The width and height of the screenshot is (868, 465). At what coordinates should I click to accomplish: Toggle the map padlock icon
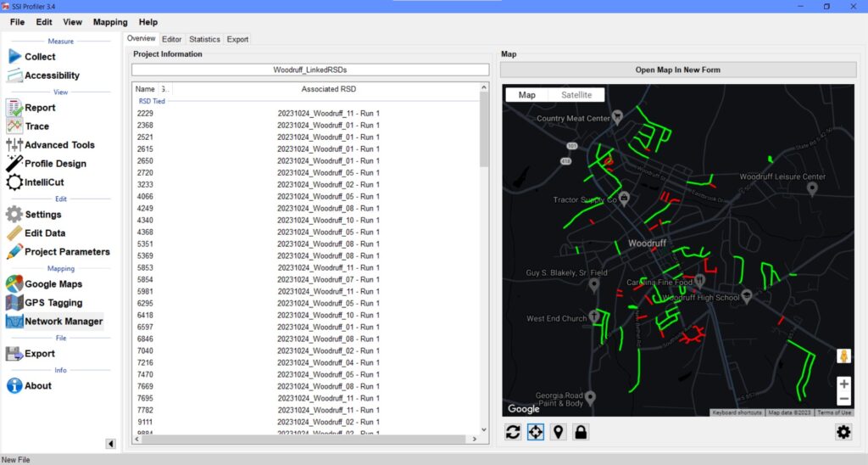(x=581, y=432)
